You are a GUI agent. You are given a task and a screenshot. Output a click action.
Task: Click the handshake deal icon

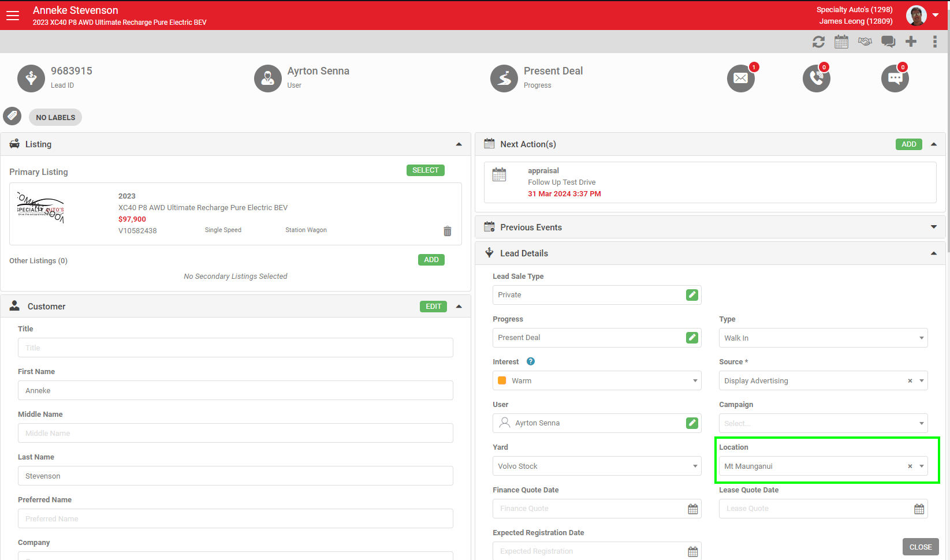[x=865, y=42]
